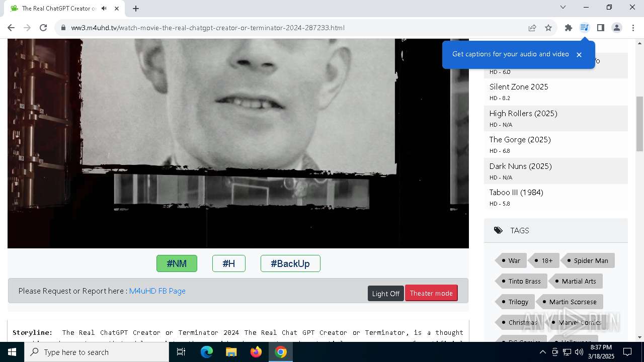Viewport: 644px width, 362px height.
Task: Open a new browser tab
Action: tap(136, 8)
